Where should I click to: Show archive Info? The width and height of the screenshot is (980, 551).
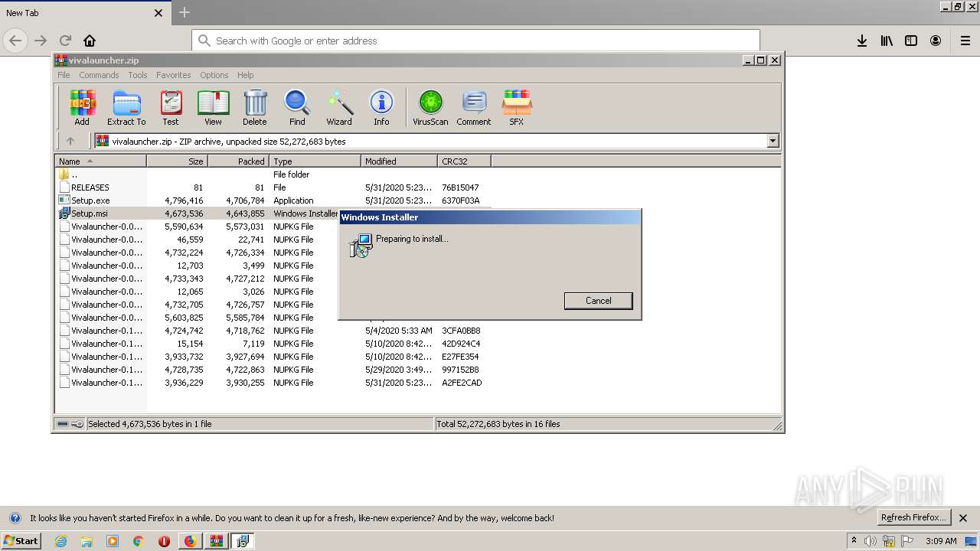[381, 107]
